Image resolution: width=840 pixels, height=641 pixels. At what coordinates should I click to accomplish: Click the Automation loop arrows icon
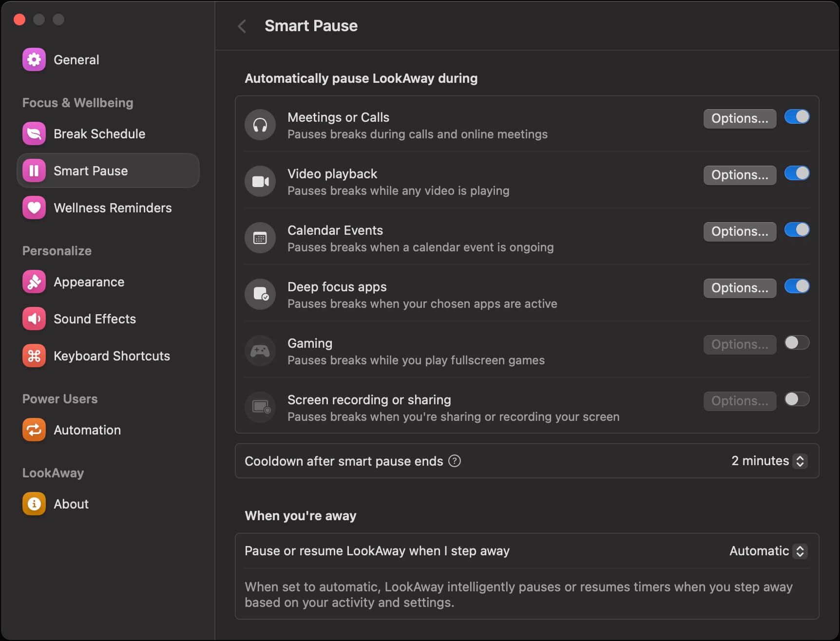click(34, 430)
